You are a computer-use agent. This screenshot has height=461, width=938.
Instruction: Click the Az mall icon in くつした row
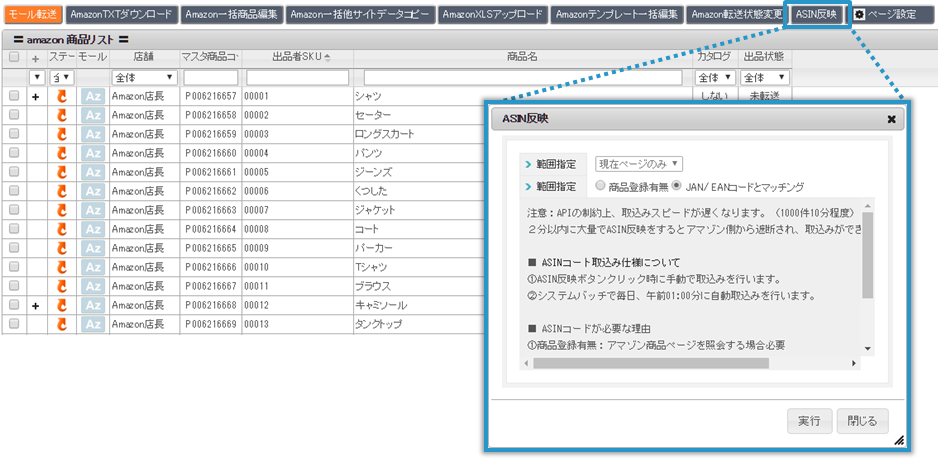click(x=93, y=191)
